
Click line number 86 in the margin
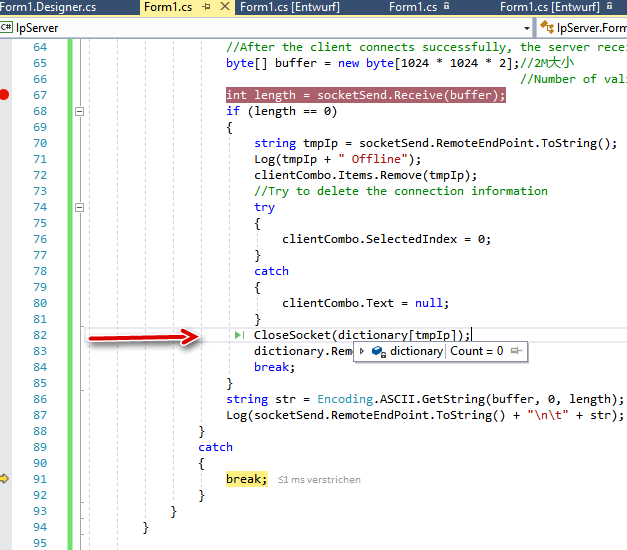coord(40,399)
